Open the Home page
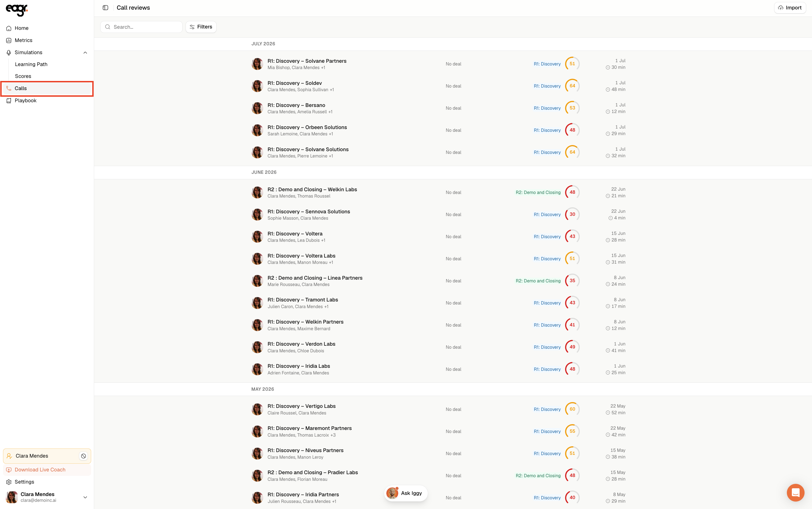Viewport: 812px width, 509px height. pos(47,28)
